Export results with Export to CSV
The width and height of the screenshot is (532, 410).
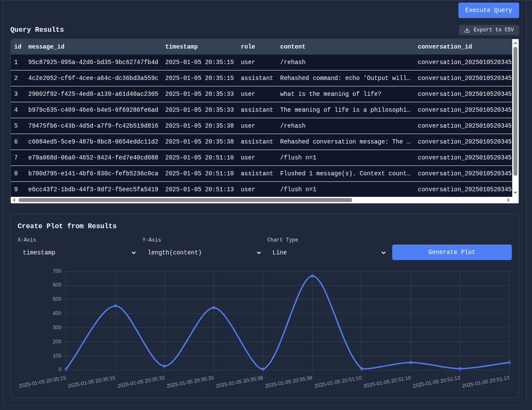489,30
